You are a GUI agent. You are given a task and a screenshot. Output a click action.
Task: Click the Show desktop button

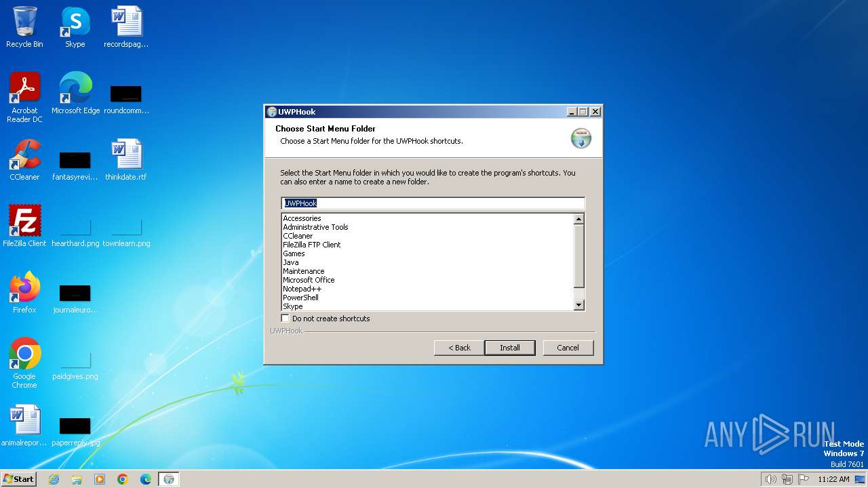[860, 479]
